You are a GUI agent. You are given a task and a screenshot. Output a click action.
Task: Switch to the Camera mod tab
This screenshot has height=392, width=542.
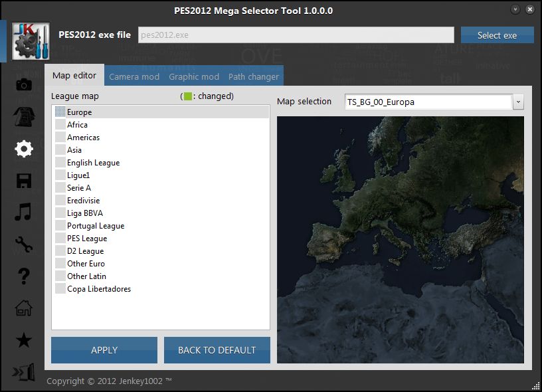(x=134, y=76)
